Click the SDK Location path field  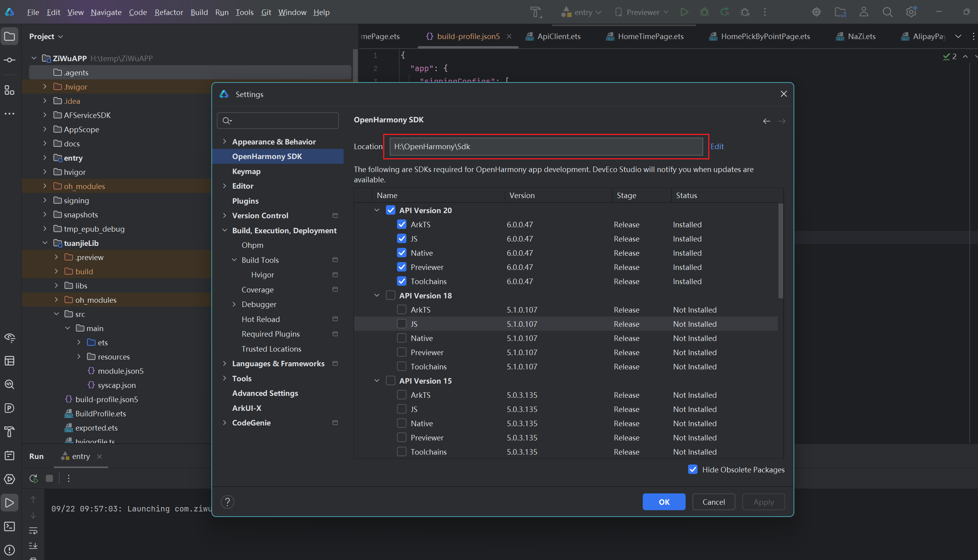tap(546, 147)
